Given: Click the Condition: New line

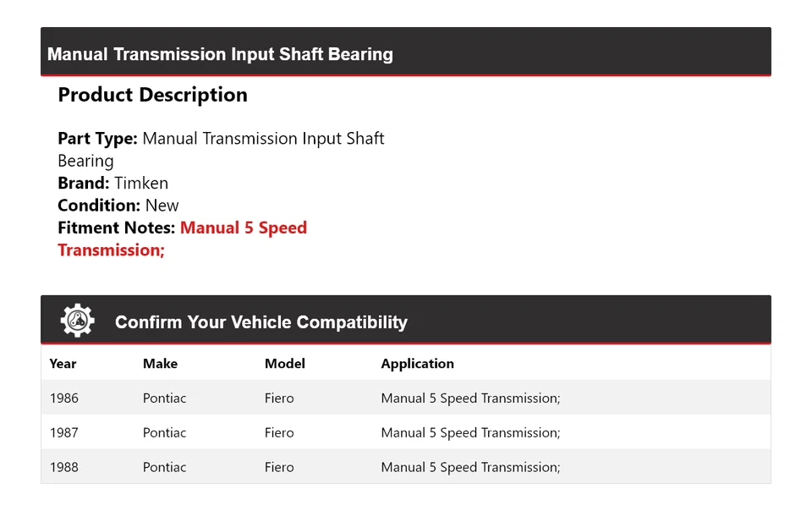Looking at the screenshot, I should pyautogui.click(x=118, y=206).
